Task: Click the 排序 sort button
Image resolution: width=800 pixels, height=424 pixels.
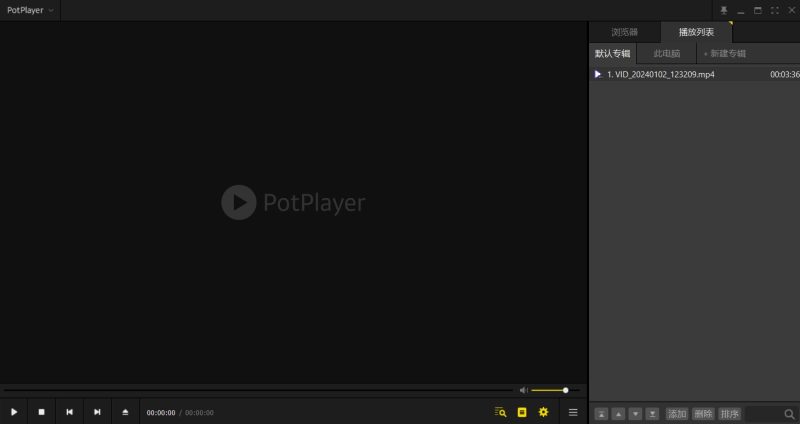Action: coord(730,414)
